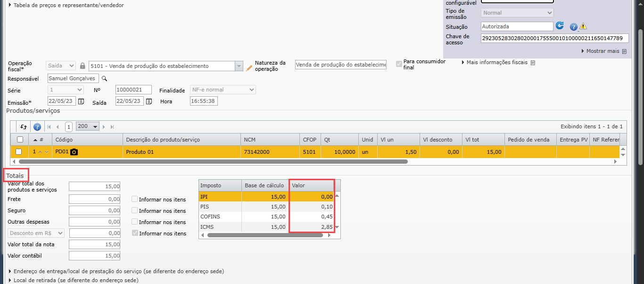The height and width of the screenshot is (284, 644).
Task: Go to next page of products grid
Action: coord(104,127)
